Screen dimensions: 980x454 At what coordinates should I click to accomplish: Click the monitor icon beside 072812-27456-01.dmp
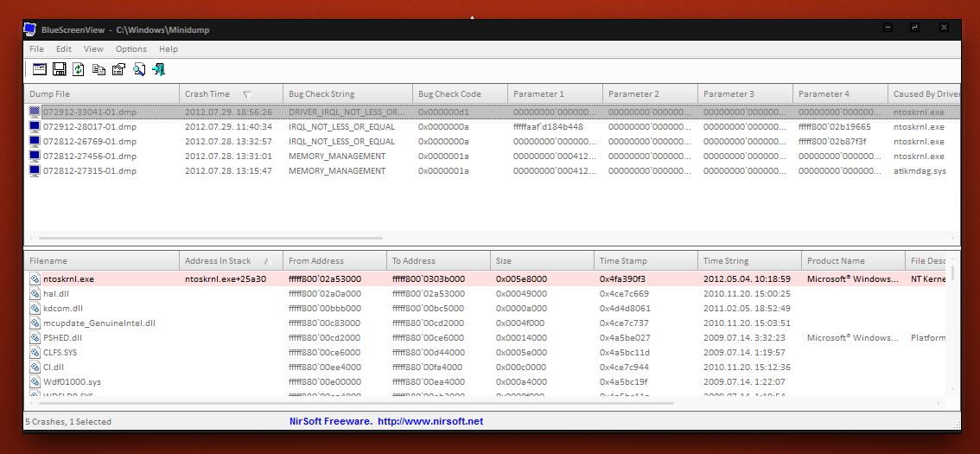pyautogui.click(x=35, y=156)
